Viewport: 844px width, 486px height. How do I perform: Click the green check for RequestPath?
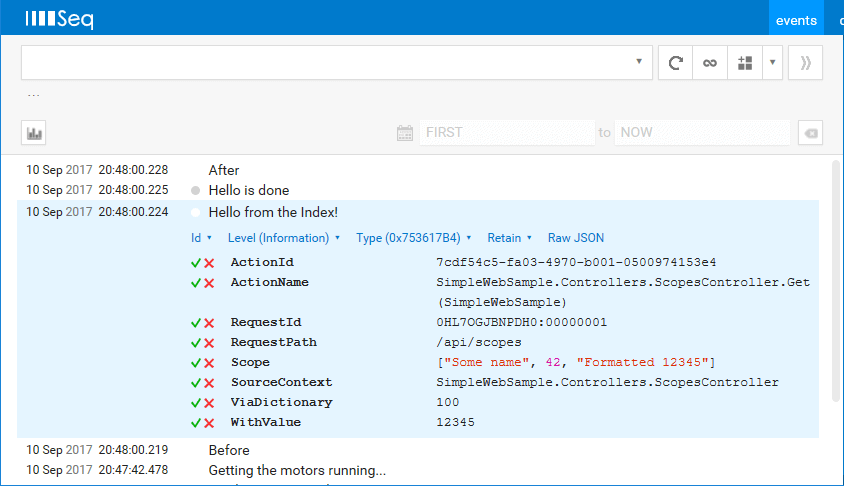point(196,342)
